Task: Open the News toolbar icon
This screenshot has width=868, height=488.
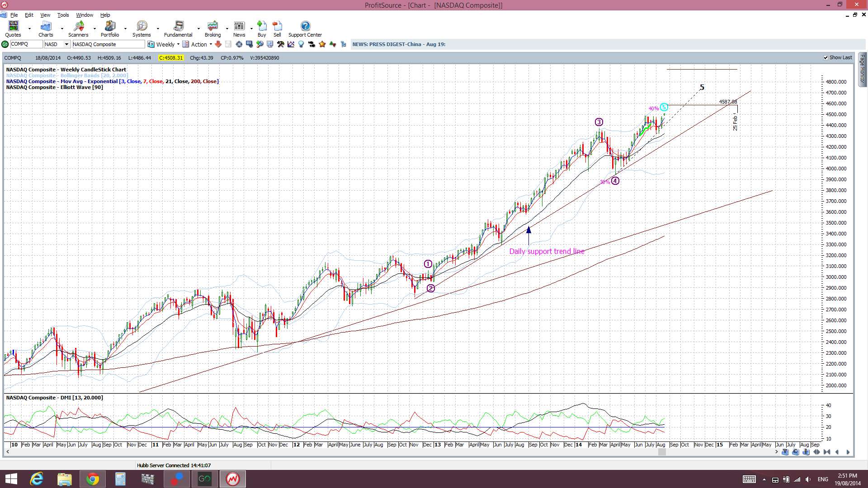Action: pos(239,29)
